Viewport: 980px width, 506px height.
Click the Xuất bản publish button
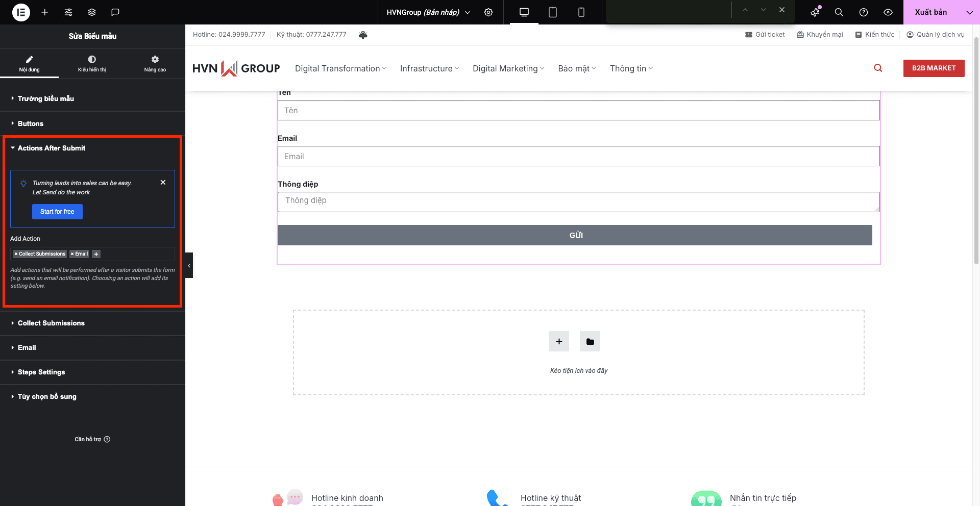point(930,12)
